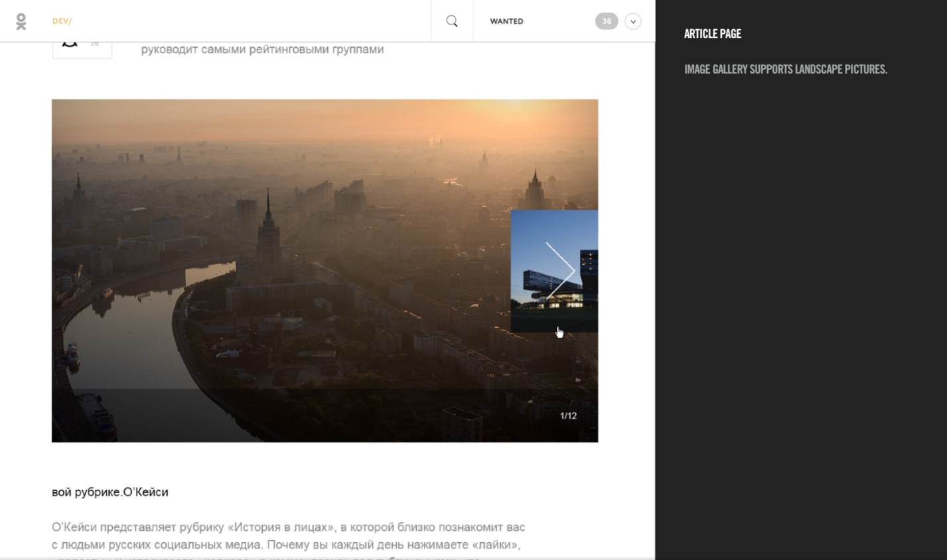The height and width of the screenshot is (560, 947).
Task: Click the ARTICLE PAGE heading
Action: coord(712,34)
